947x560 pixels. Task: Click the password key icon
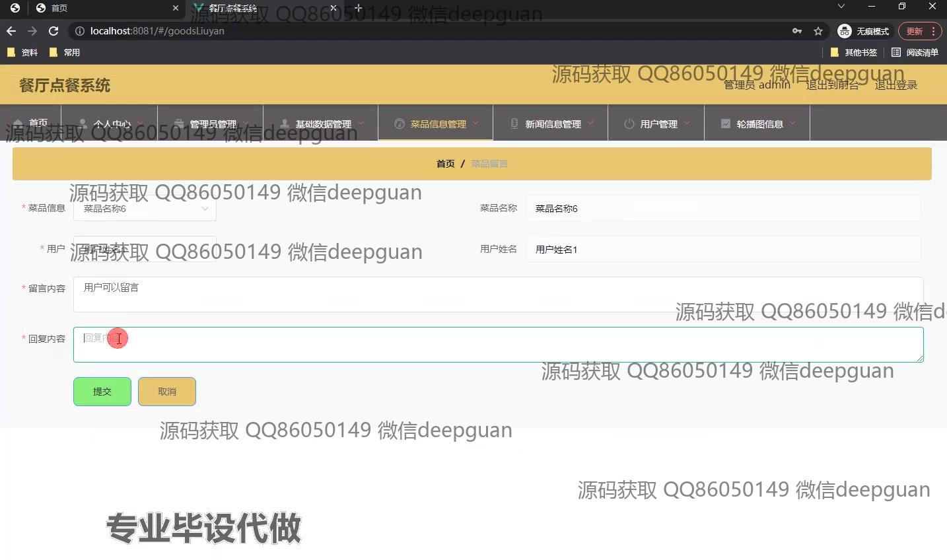tap(797, 31)
